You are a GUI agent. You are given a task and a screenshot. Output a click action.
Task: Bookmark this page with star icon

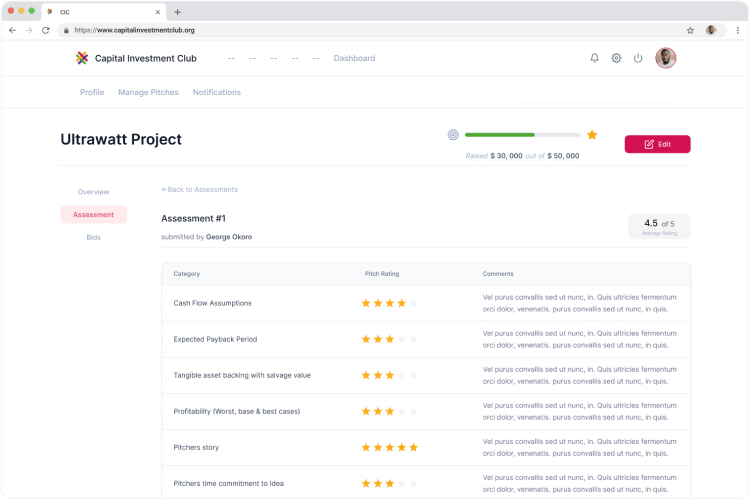pos(690,30)
